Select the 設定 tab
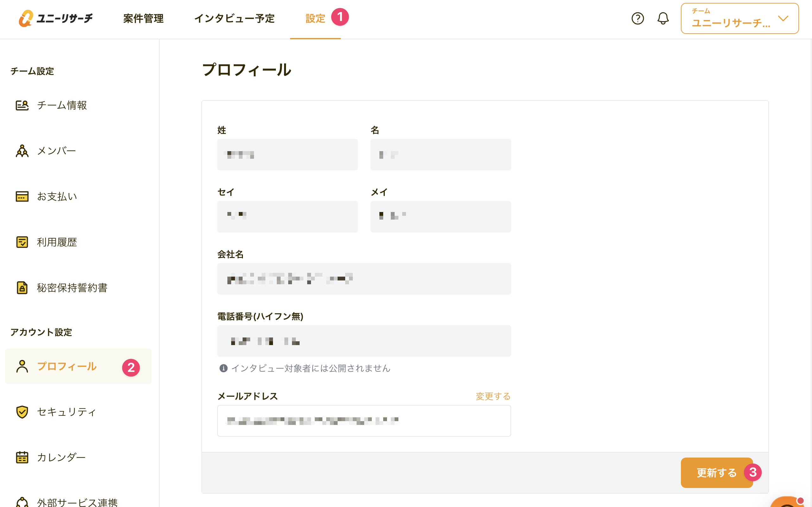This screenshot has width=812, height=507. click(x=315, y=18)
